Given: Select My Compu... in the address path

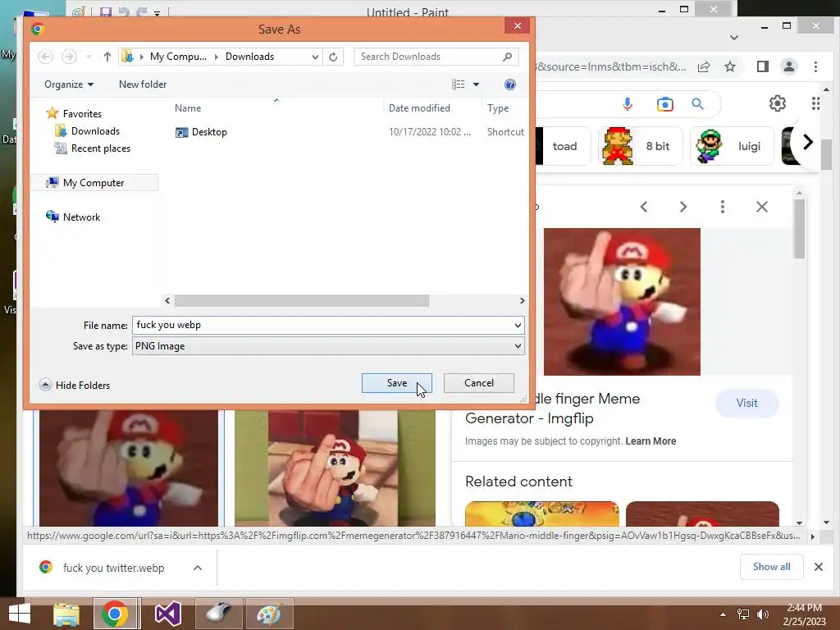Looking at the screenshot, I should click(178, 57).
